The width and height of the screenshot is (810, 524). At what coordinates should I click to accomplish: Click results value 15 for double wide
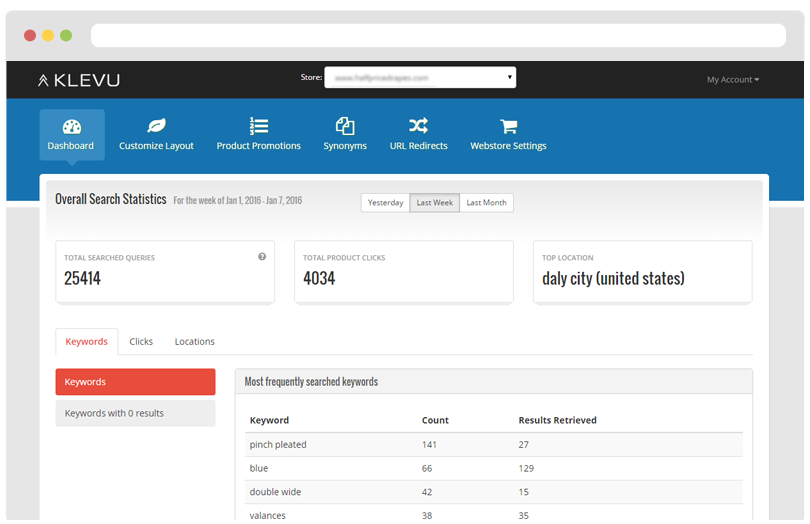pyautogui.click(x=524, y=492)
